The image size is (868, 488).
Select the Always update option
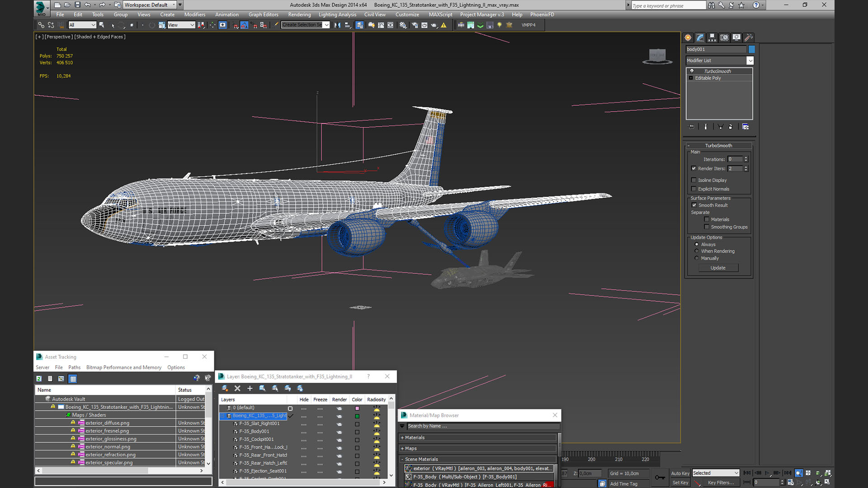(x=697, y=244)
